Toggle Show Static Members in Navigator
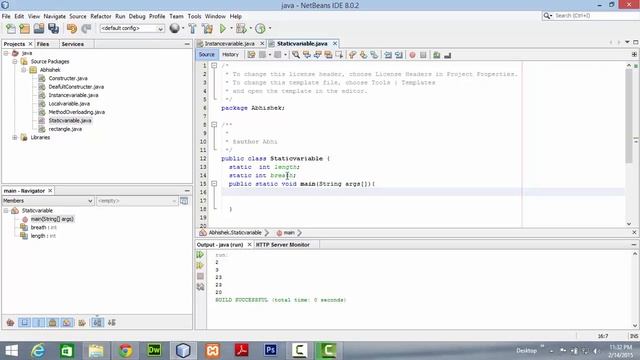The height and width of the screenshot is (360, 640). coord(39,322)
